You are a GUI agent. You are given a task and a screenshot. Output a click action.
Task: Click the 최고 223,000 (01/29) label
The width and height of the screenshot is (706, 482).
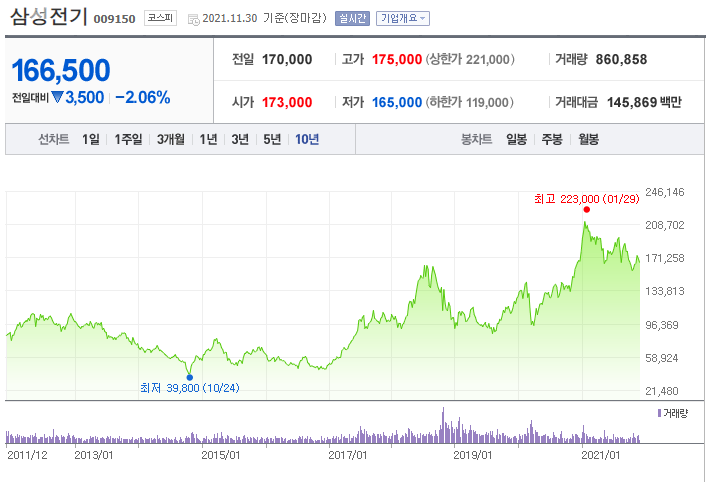[x=587, y=199]
